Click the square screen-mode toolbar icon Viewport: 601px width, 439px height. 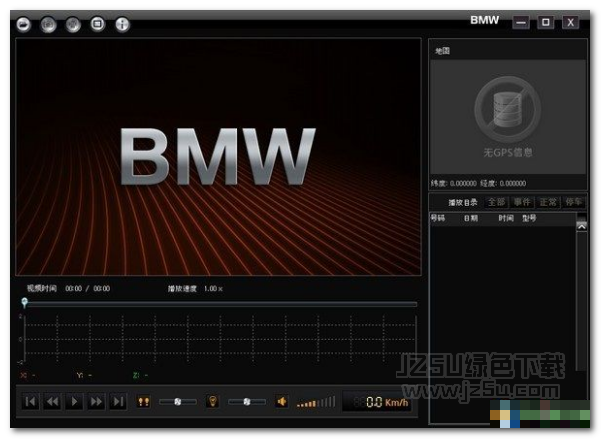click(97, 24)
